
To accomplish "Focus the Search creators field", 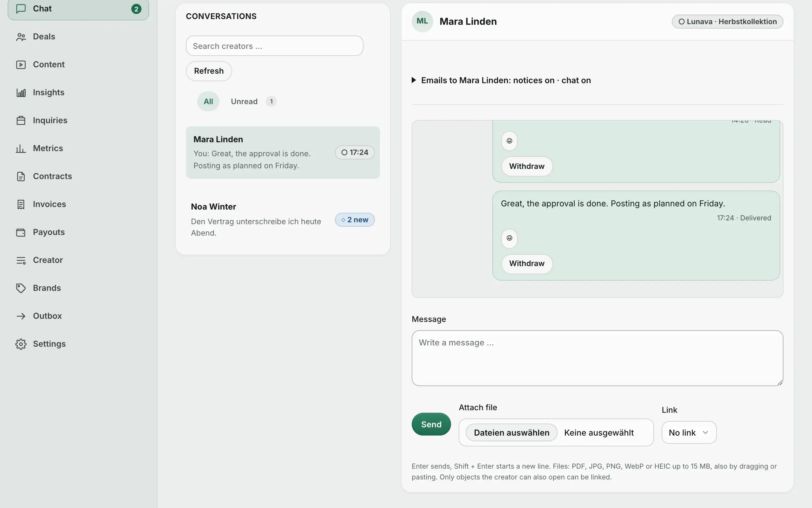I will click(x=274, y=46).
